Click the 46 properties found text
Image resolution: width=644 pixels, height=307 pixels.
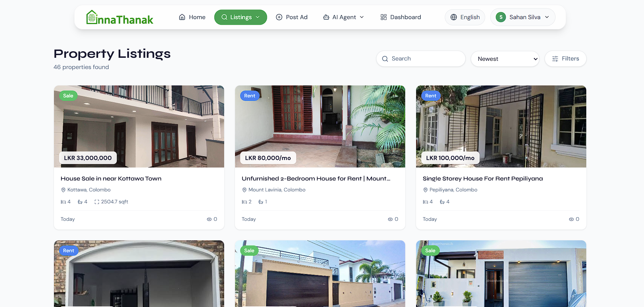(81, 67)
